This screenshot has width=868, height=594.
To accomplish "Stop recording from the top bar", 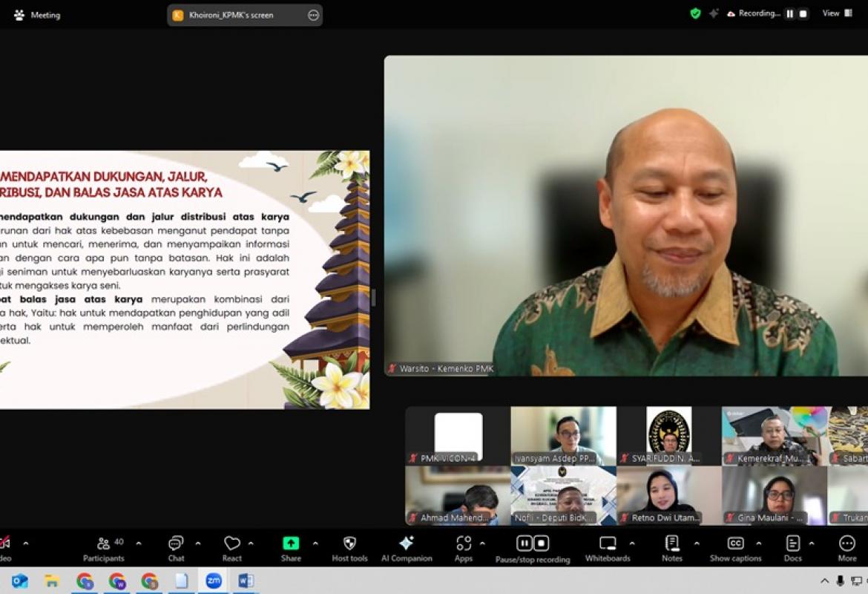I will (x=803, y=13).
